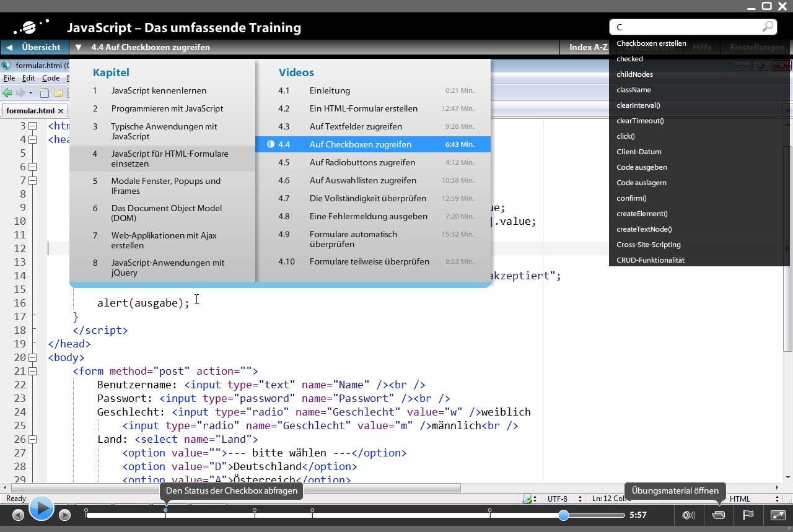Skip forward using the small play button
This screenshot has height=532, width=793.
coord(64,515)
